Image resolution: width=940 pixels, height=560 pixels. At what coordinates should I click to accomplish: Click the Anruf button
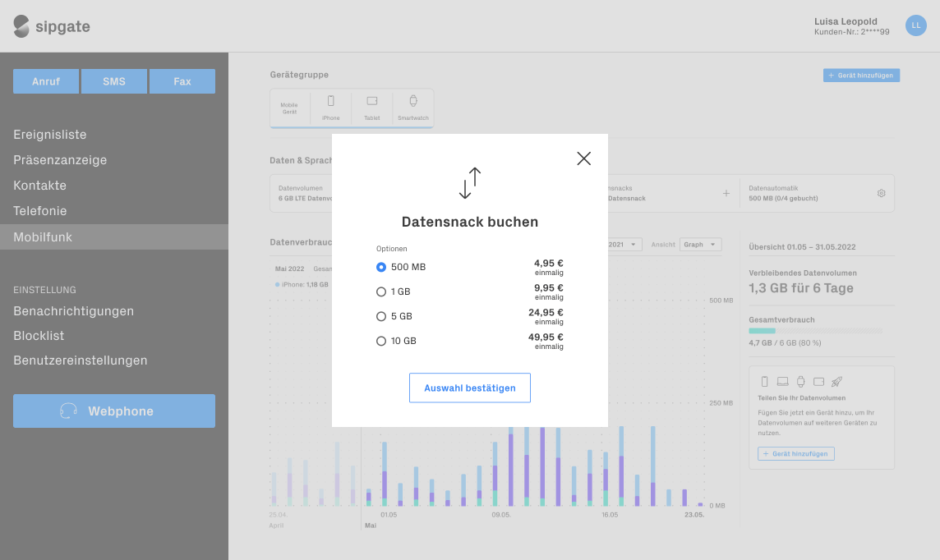(46, 81)
